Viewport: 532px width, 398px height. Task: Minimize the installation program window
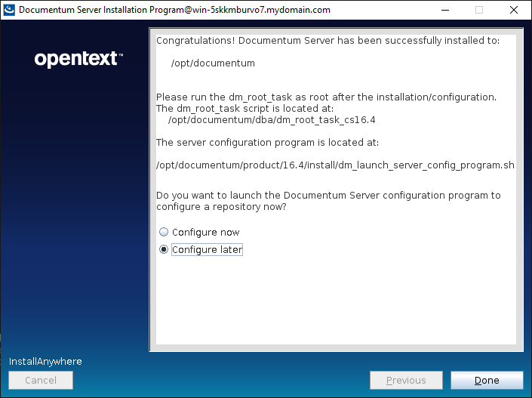444,10
